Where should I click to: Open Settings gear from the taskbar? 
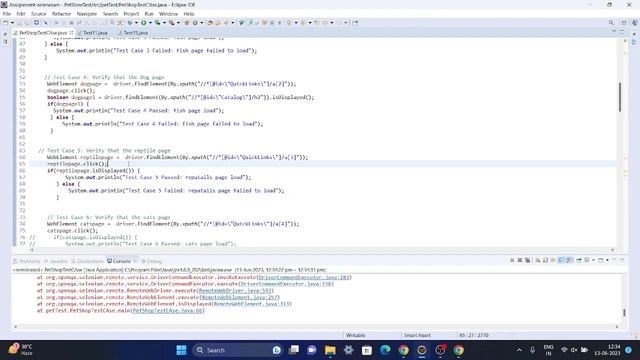(349, 350)
